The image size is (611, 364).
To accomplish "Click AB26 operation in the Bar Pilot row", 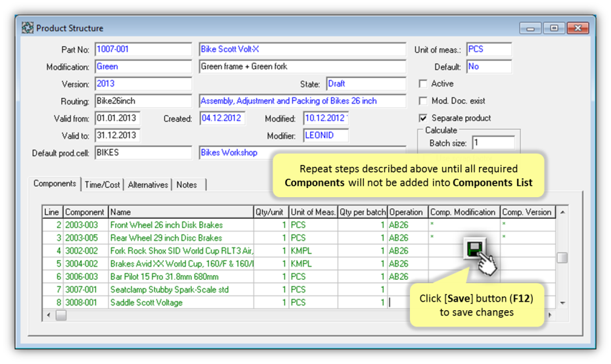I will click(x=399, y=277).
